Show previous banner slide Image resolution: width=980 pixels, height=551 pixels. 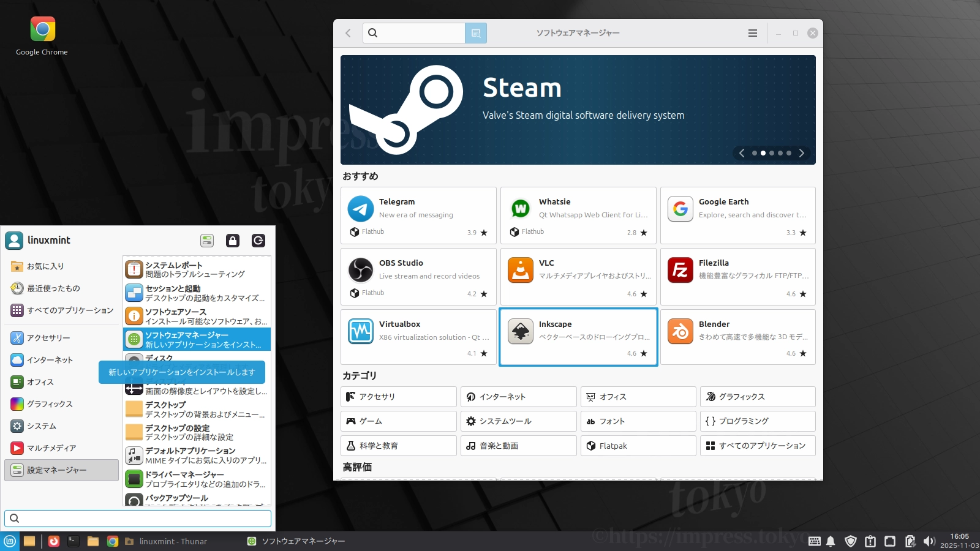pyautogui.click(x=742, y=153)
